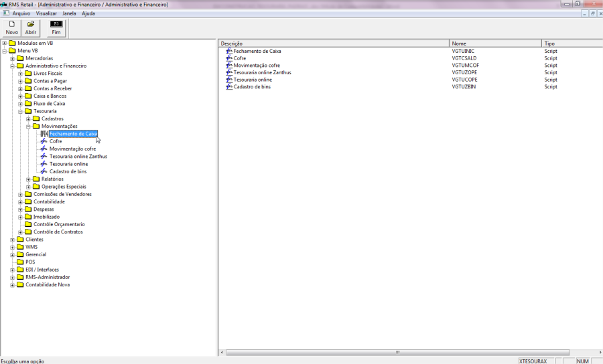
Task: Click the VGTUINIC name cell
Action: pos(463,51)
